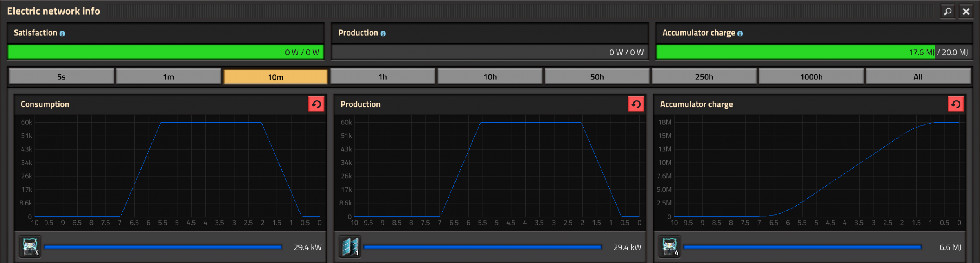Viewport: 980px width, 263px height.
Task: Reset the Consumption graph with red icon
Action: pyautogui.click(x=316, y=104)
